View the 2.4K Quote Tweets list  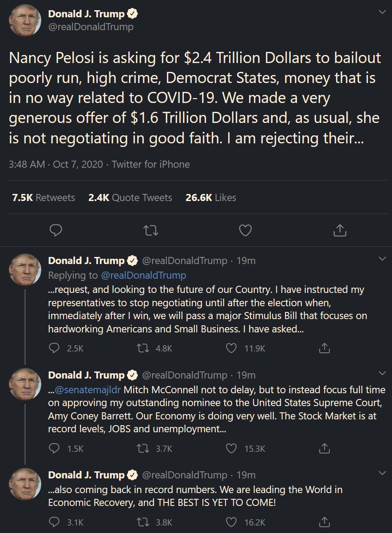[x=130, y=197]
